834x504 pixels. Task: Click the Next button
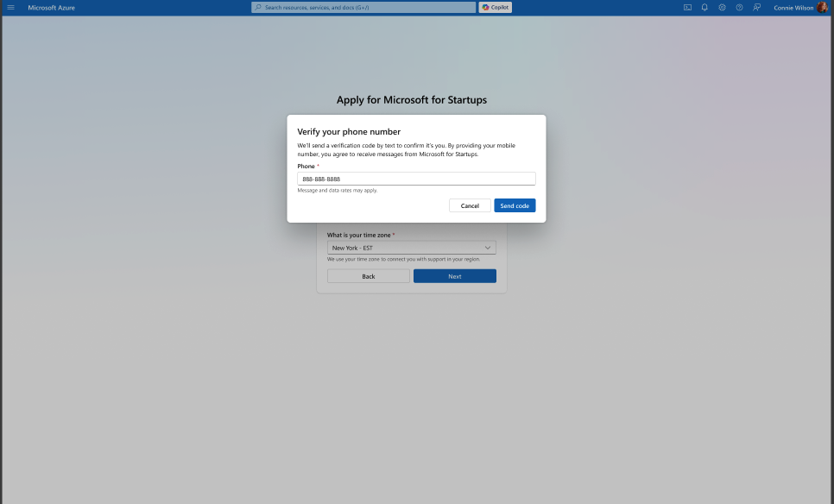pyautogui.click(x=455, y=276)
